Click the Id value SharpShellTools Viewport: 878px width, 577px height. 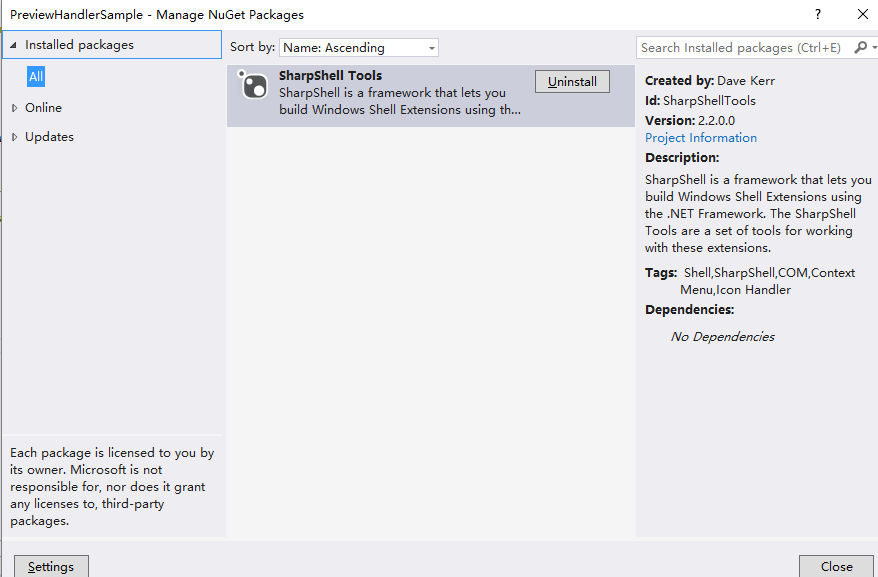tap(709, 101)
